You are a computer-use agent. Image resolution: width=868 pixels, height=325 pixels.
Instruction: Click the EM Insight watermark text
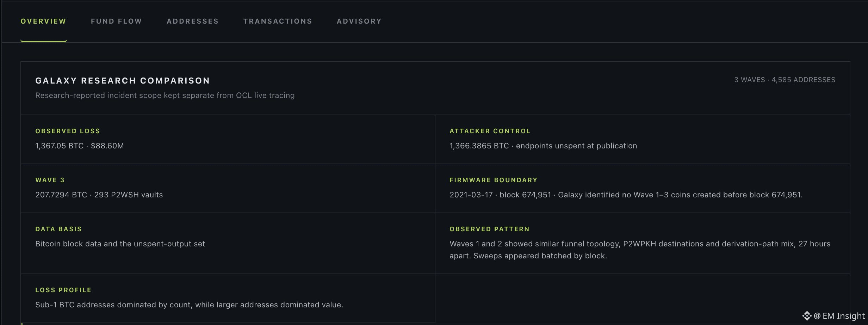point(839,316)
